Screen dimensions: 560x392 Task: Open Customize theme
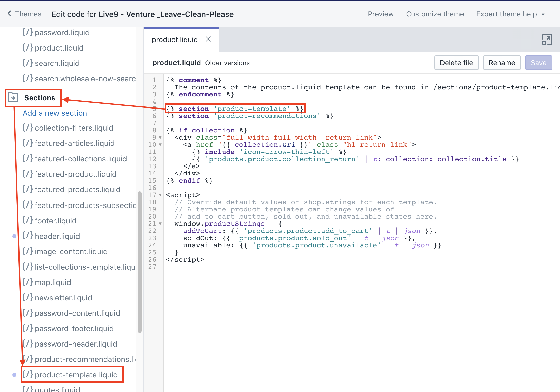click(435, 14)
